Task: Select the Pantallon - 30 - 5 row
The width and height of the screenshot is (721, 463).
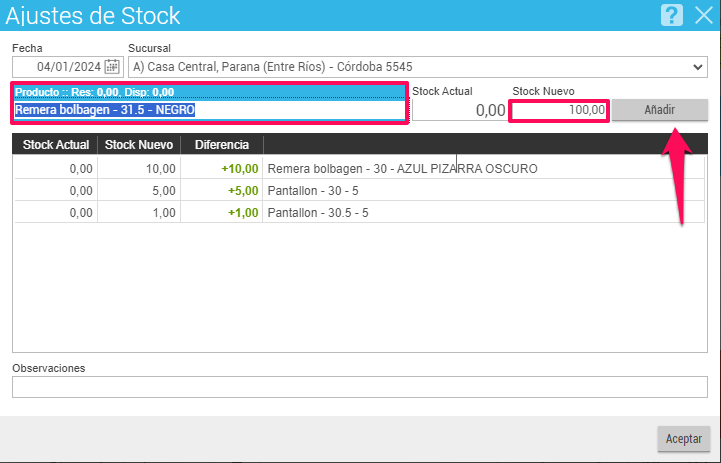Action: [360, 191]
